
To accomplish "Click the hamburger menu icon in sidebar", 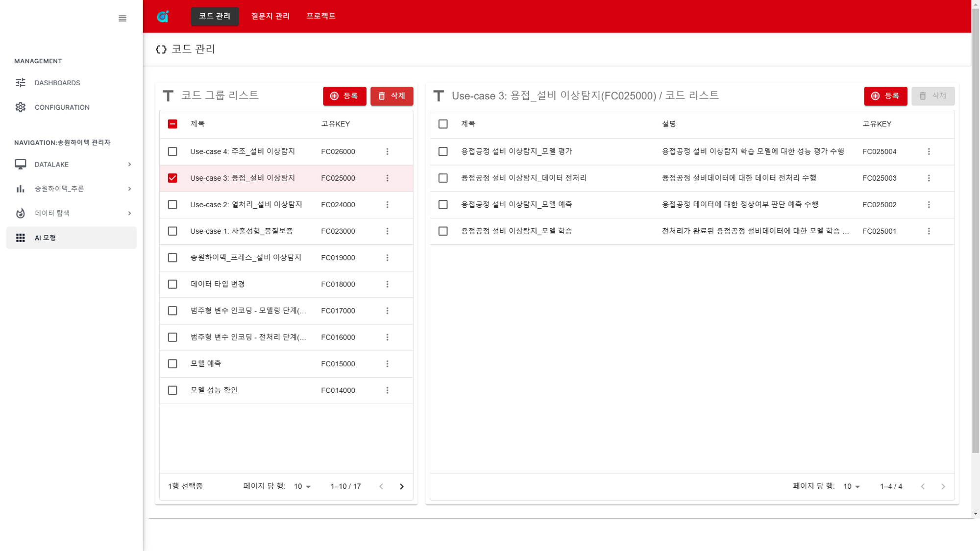I will tap(122, 19).
